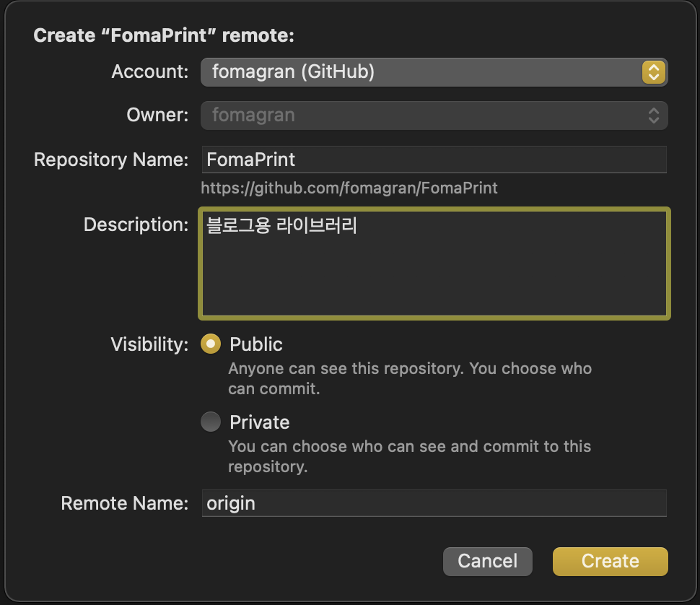The image size is (700, 605).
Task: Click the Owner: label
Action: [x=157, y=115]
